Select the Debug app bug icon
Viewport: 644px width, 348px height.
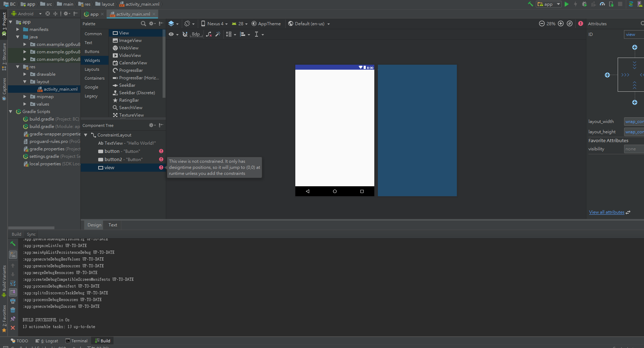[585, 4]
